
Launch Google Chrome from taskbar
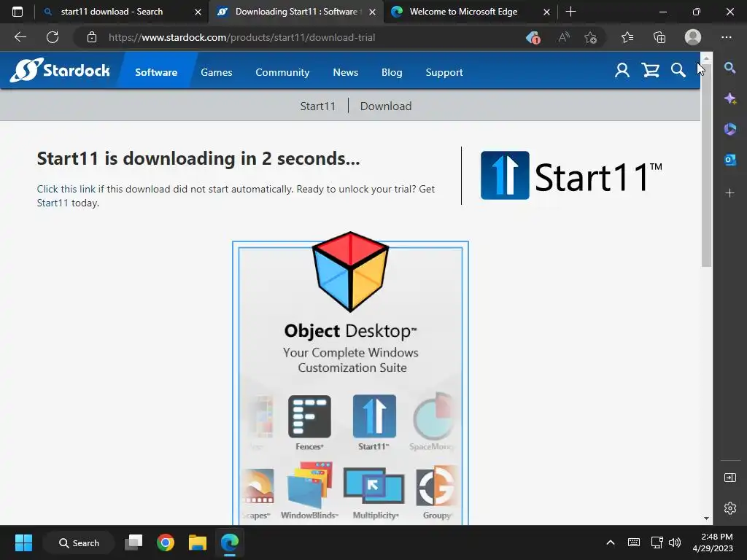(x=166, y=542)
